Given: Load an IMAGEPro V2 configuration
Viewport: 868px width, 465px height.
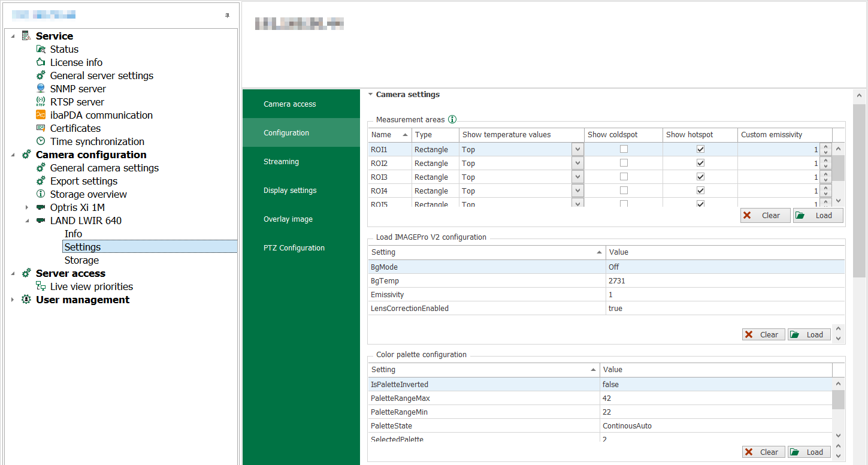Looking at the screenshot, I should click(809, 334).
